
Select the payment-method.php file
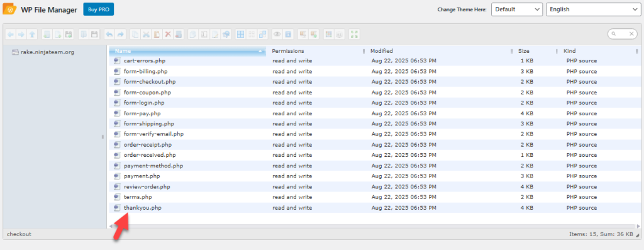(374, 166)
